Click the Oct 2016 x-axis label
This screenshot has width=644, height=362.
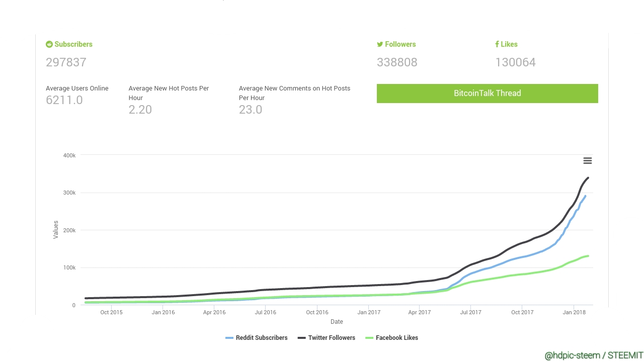pos(317,312)
